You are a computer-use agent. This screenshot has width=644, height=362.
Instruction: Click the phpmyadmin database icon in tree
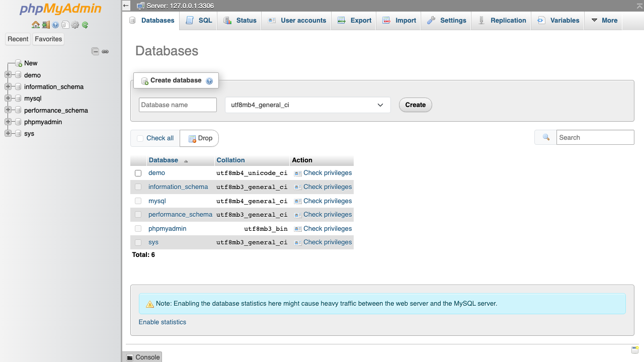18,122
